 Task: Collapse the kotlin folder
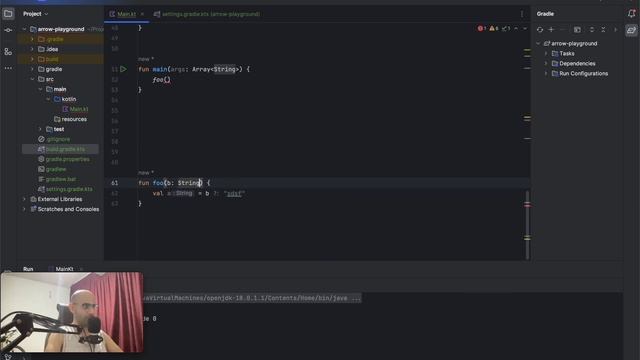click(x=48, y=99)
